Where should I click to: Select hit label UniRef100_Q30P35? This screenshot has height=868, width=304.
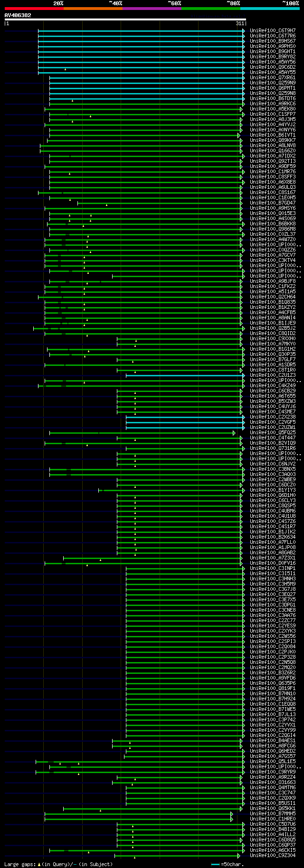click(273, 355)
